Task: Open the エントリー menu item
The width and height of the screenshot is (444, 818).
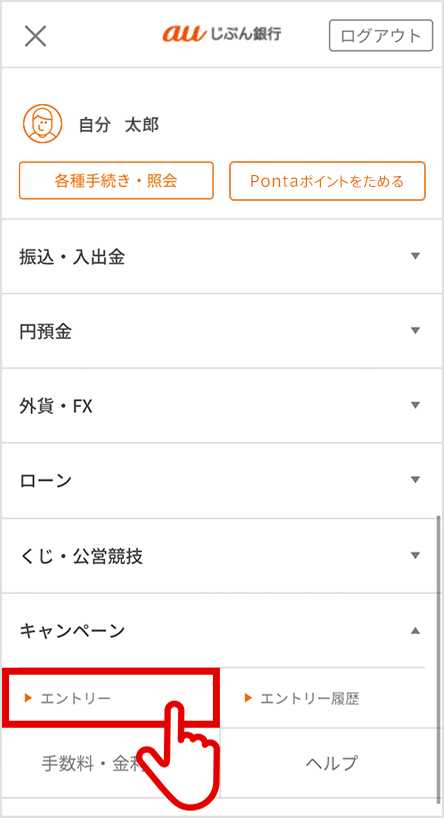Action: coord(75,698)
